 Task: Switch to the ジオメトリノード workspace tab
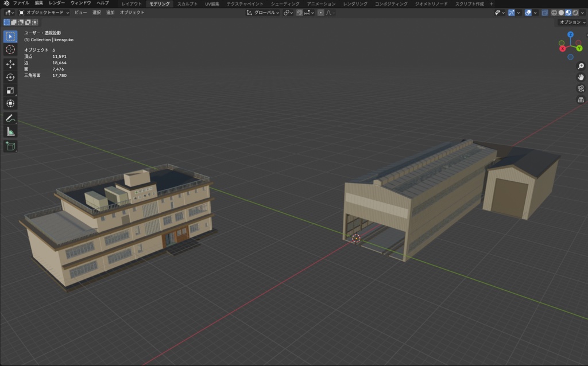[x=431, y=4]
